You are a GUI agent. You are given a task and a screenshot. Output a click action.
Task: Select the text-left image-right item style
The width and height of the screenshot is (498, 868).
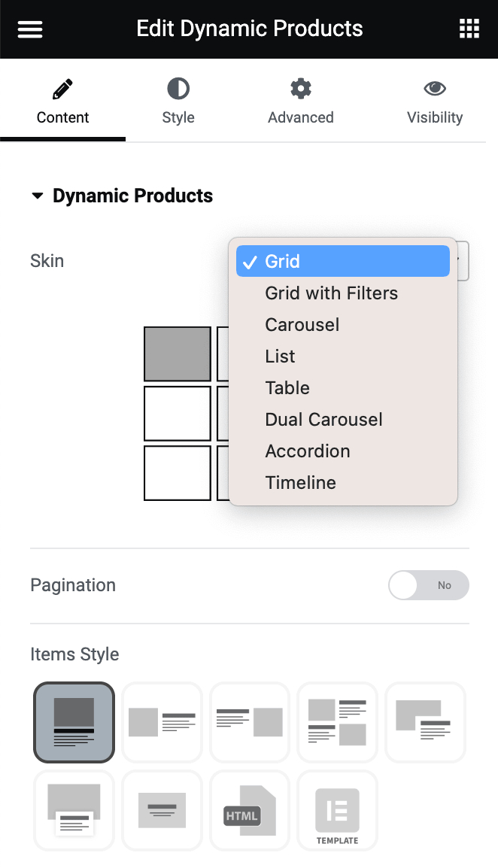click(x=249, y=722)
